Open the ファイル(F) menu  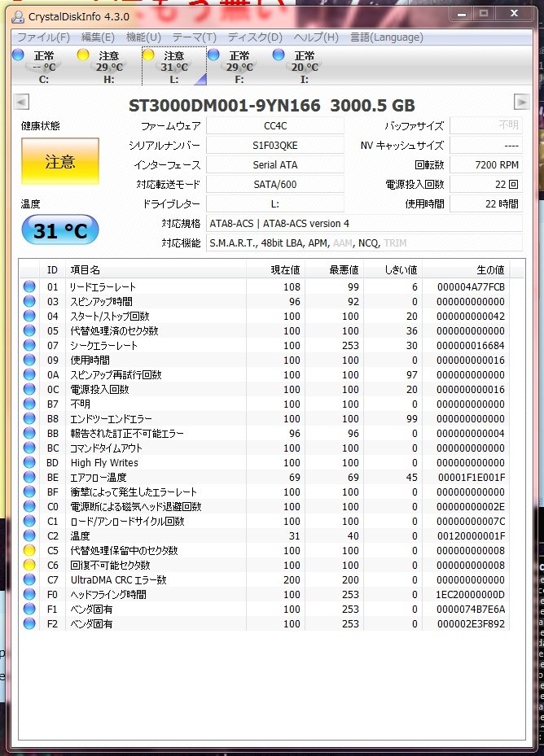click(x=43, y=37)
